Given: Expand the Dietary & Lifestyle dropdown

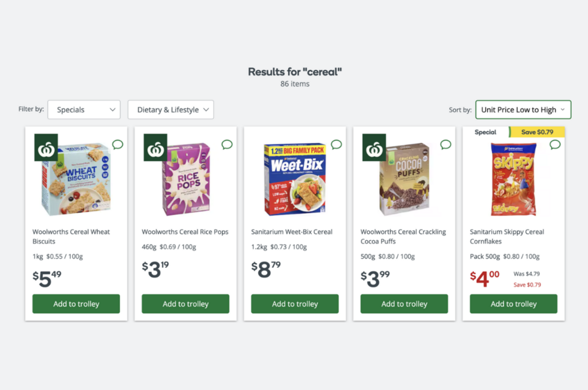Looking at the screenshot, I should pyautogui.click(x=171, y=109).
